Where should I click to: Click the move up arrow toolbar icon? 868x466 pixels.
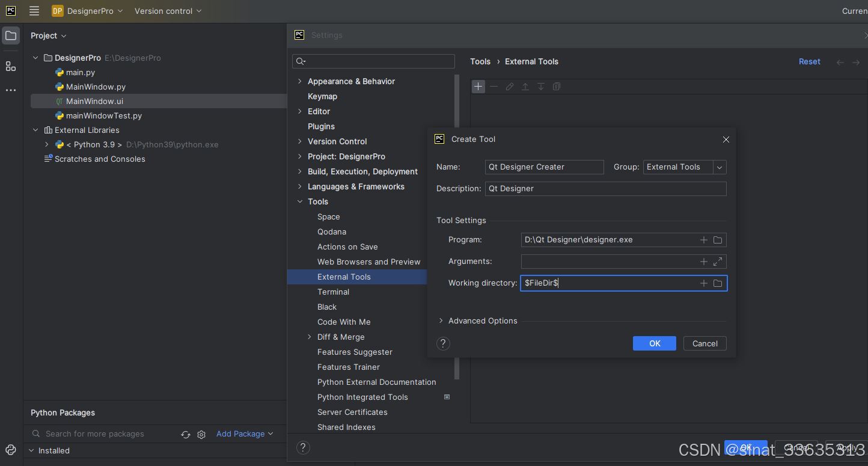[525, 87]
